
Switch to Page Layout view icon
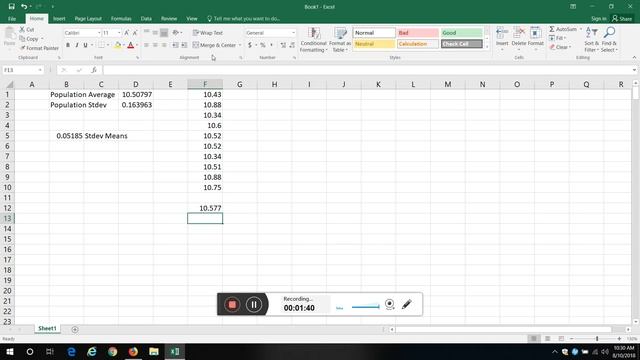click(547, 339)
